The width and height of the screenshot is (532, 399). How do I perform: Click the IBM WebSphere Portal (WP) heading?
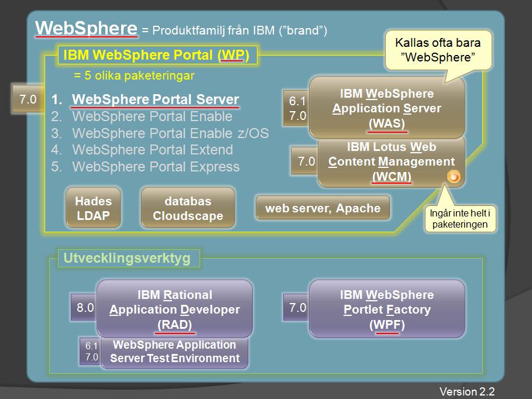coord(156,56)
